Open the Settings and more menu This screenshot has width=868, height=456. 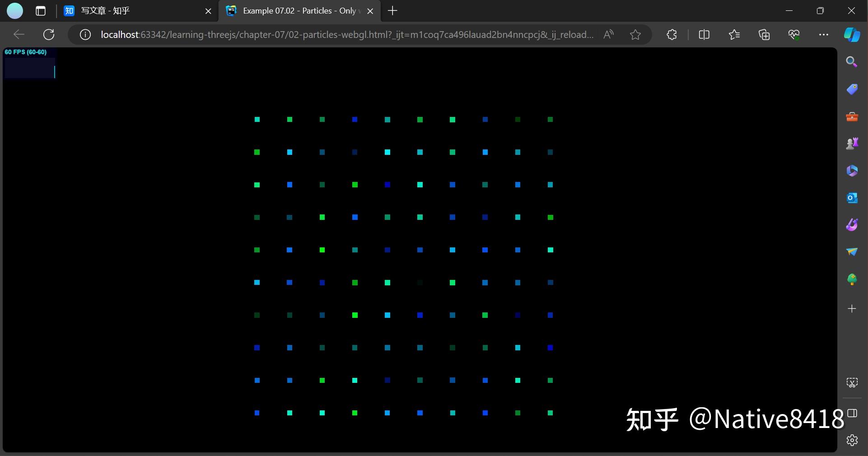coord(824,34)
